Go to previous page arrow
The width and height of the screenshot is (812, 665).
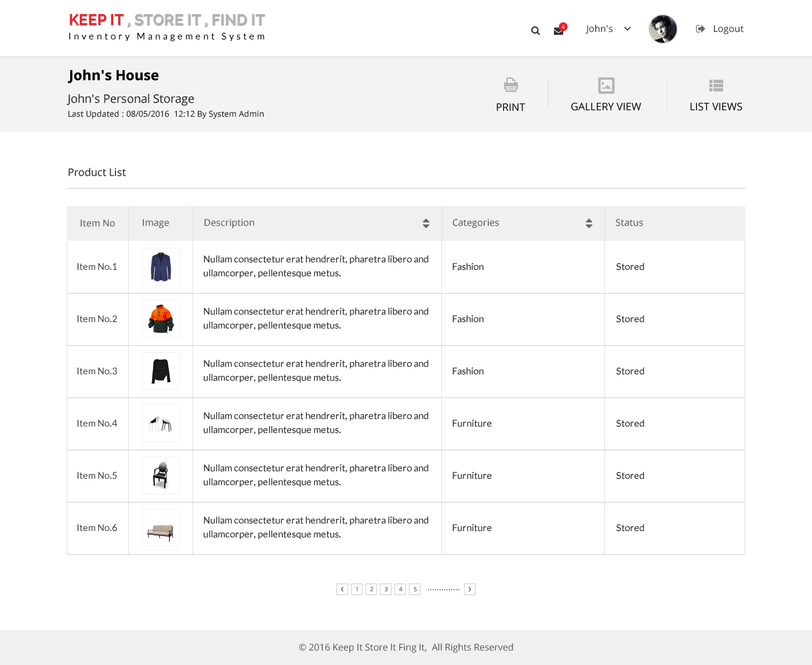tap(342, 589)
